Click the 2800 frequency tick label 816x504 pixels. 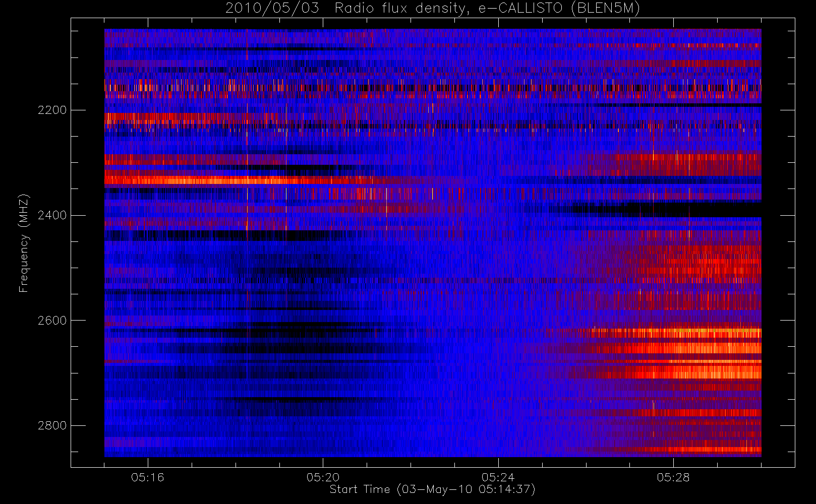(x=52, y=425)
